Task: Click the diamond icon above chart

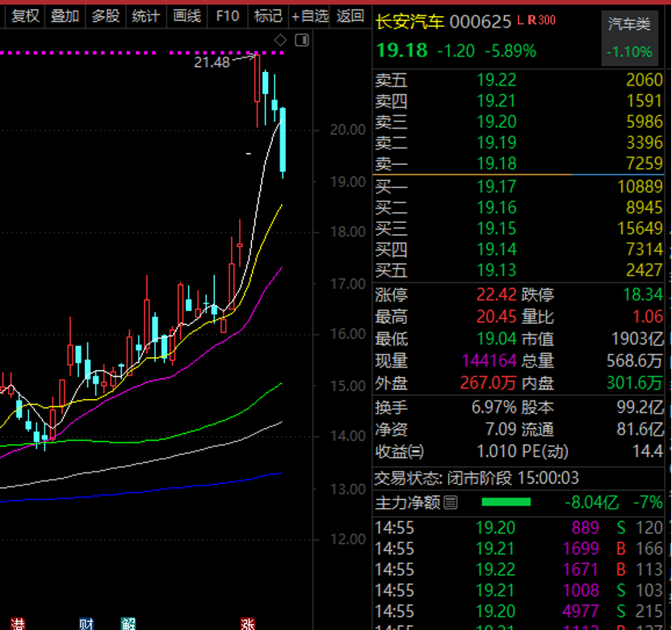Action: coord(280,40)
